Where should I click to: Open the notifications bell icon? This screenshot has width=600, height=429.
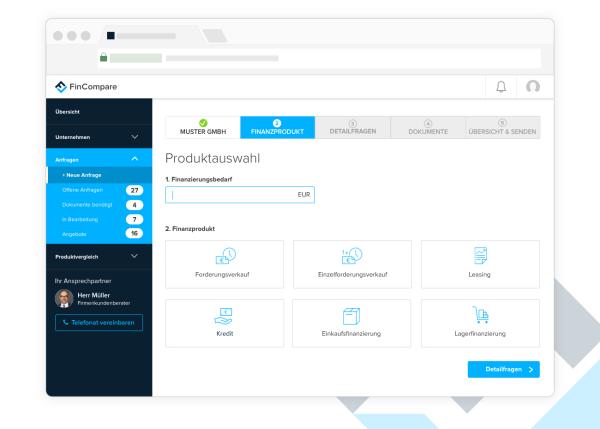tap(501, 87)
